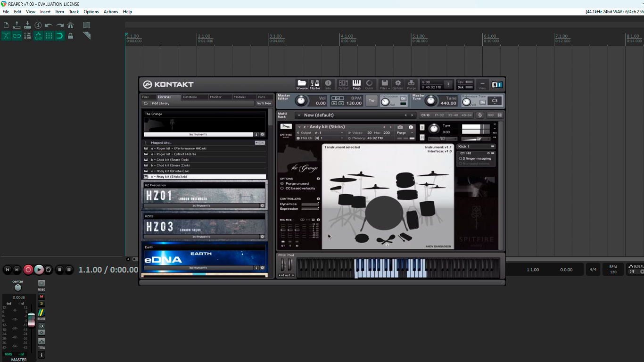The width and height of the screenshot is (644, 362).
Task: Click the REAPER master volume fader
Action: tap(31, 319)
